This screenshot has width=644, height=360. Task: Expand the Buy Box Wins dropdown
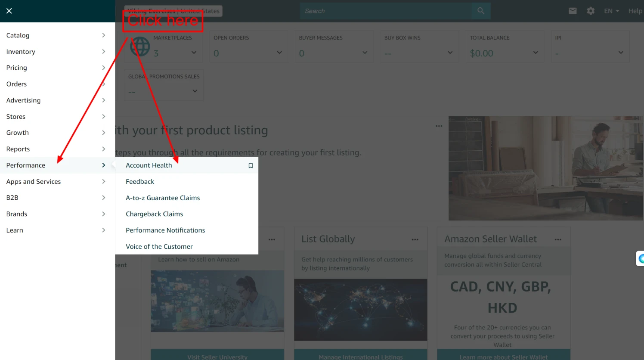450,53
